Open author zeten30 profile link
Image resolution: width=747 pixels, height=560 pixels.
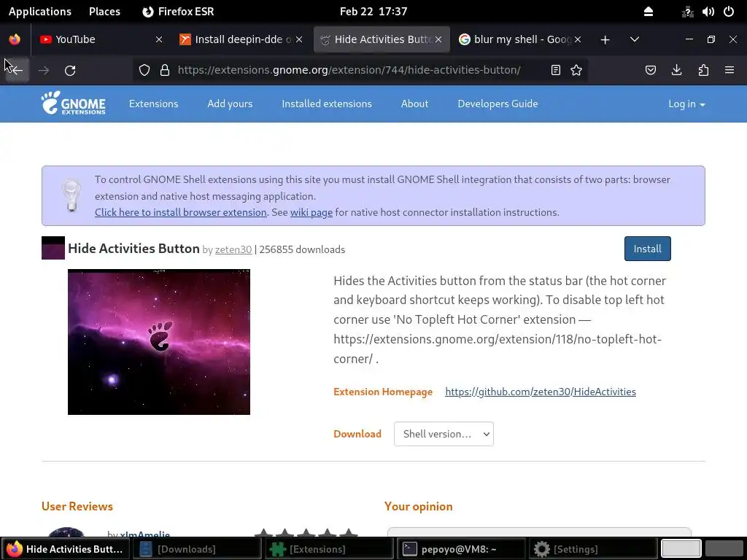coord(233,249)
